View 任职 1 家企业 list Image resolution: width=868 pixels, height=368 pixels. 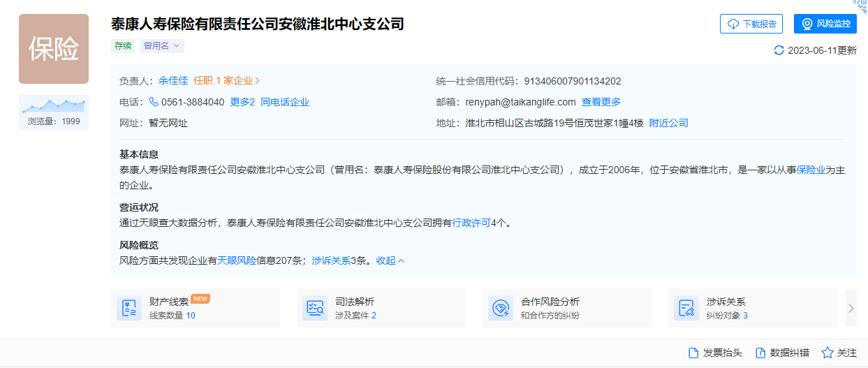227,81
